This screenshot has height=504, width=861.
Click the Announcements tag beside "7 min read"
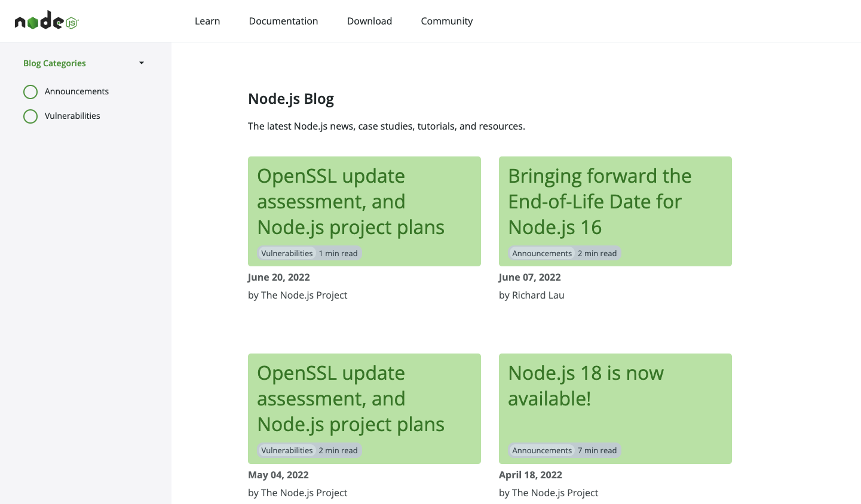tap(542, 450)
